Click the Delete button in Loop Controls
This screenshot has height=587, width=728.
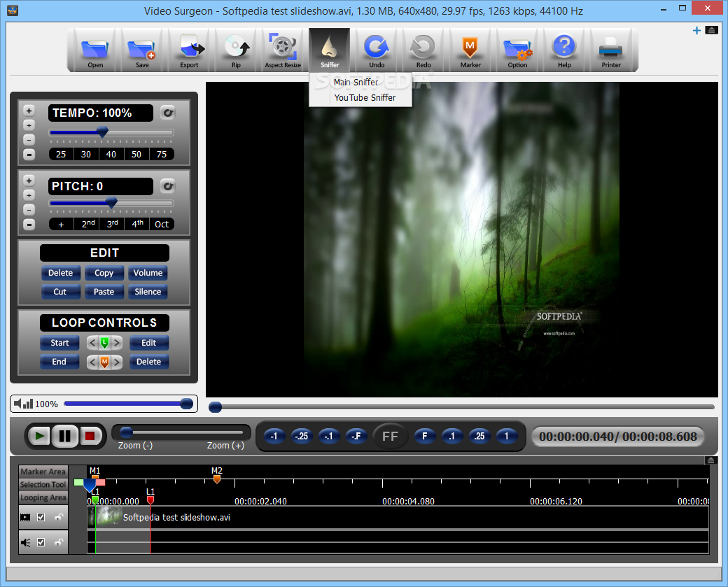pos(148,362)
